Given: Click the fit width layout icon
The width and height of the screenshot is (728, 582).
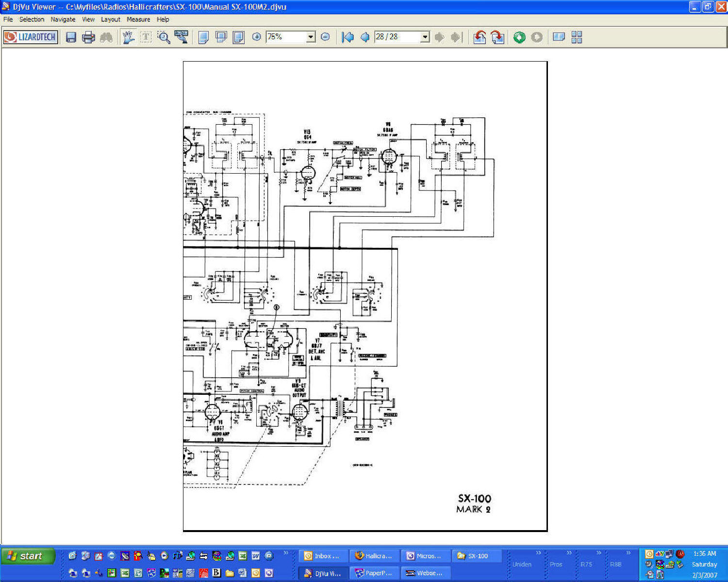Looking at the screenshot, I should coord(221,37).
